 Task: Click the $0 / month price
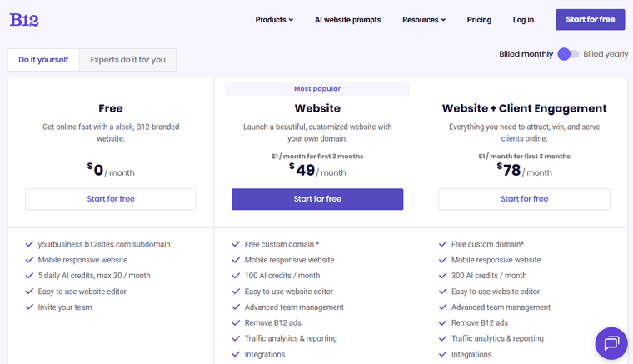(x=111, y=170)
